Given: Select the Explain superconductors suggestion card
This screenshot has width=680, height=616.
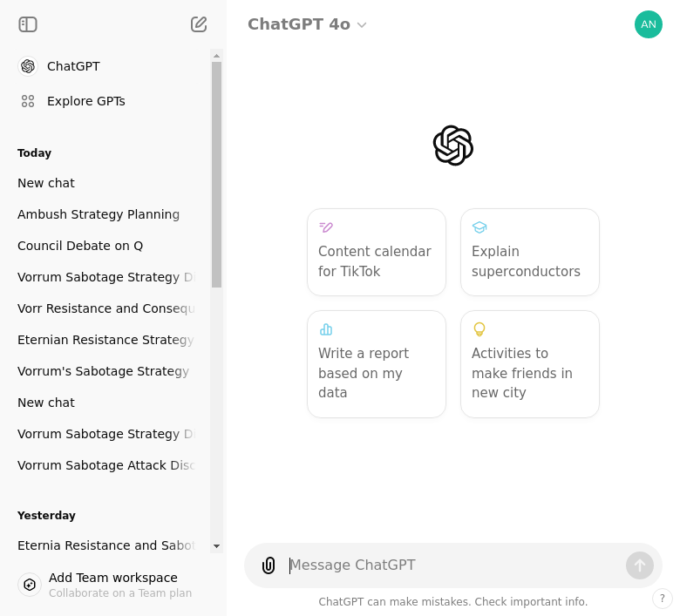Looking at the screenshot, I should pos(530,253).
